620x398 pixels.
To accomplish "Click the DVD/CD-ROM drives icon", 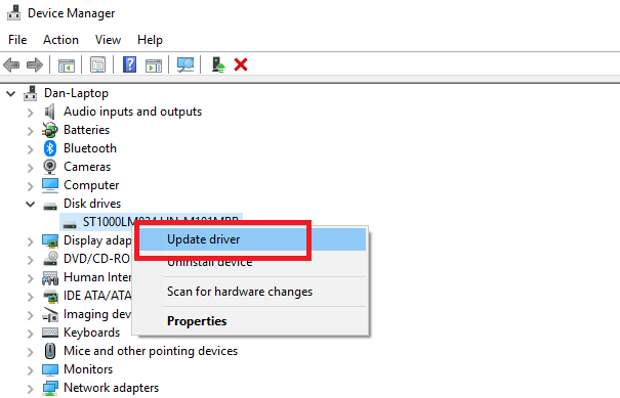I will (50, 258).
